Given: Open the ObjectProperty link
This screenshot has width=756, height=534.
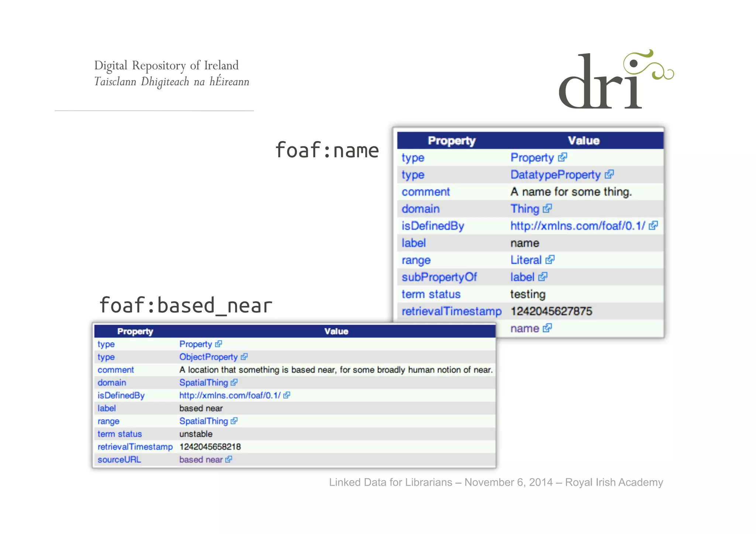Looking at the screenshot, I should [209, 357].
